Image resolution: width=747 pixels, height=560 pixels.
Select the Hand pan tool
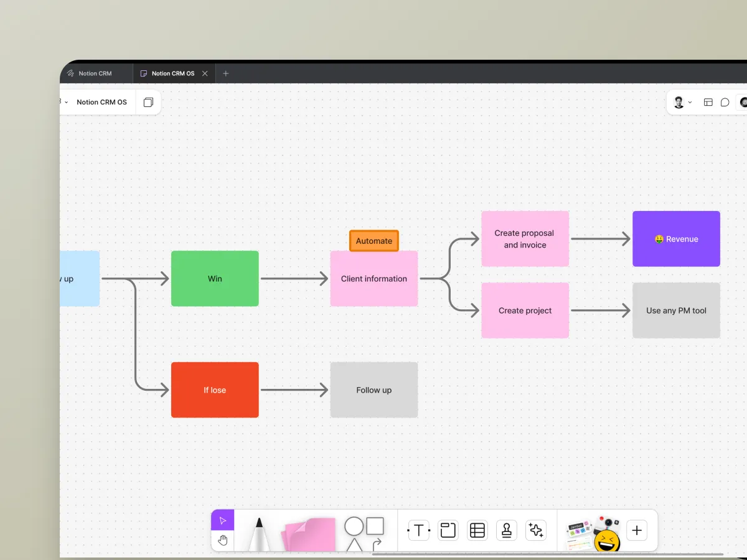[x=223, y=541]
